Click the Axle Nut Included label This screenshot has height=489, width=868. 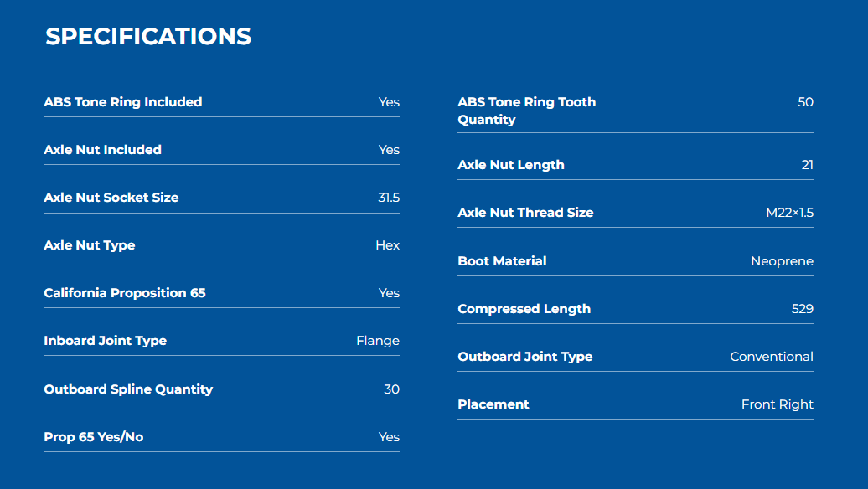[102, 150]
